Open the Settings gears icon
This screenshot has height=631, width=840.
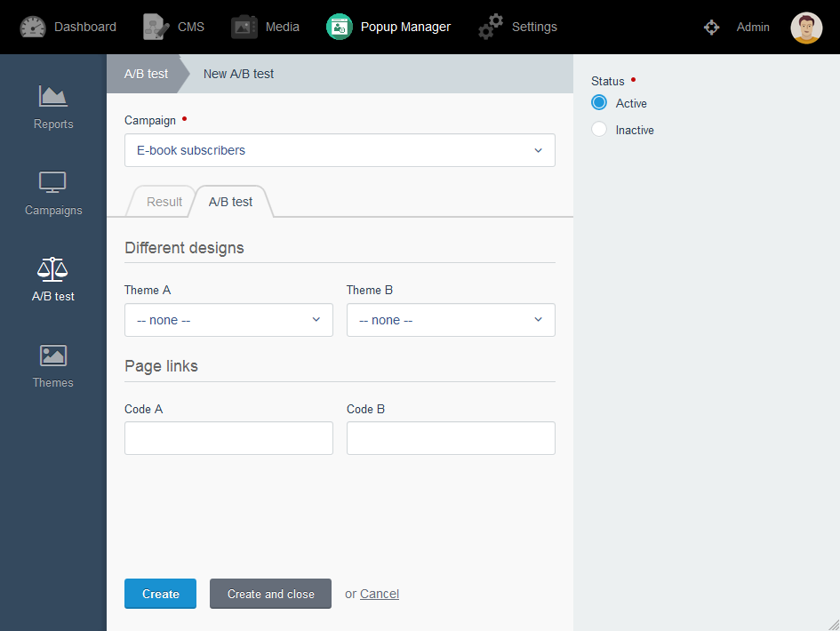(490, 27)
